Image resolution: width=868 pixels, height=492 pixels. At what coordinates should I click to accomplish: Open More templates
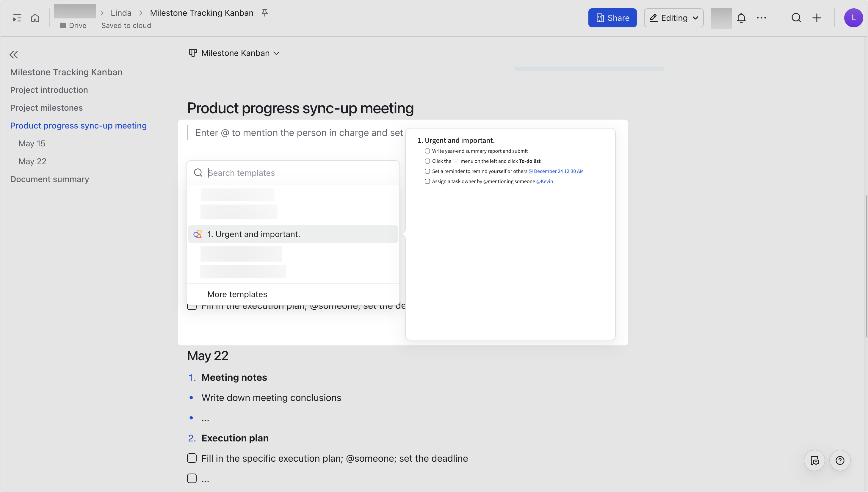(237, 294)
